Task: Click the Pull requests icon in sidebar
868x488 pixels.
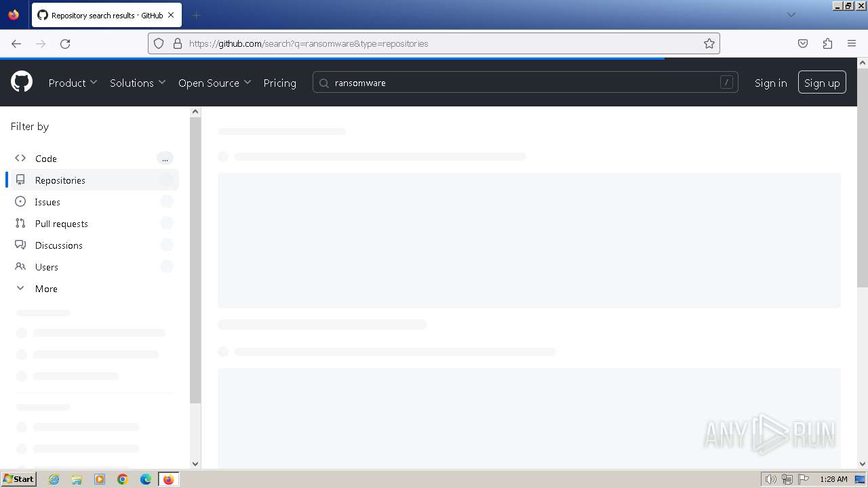Action: 20,223
